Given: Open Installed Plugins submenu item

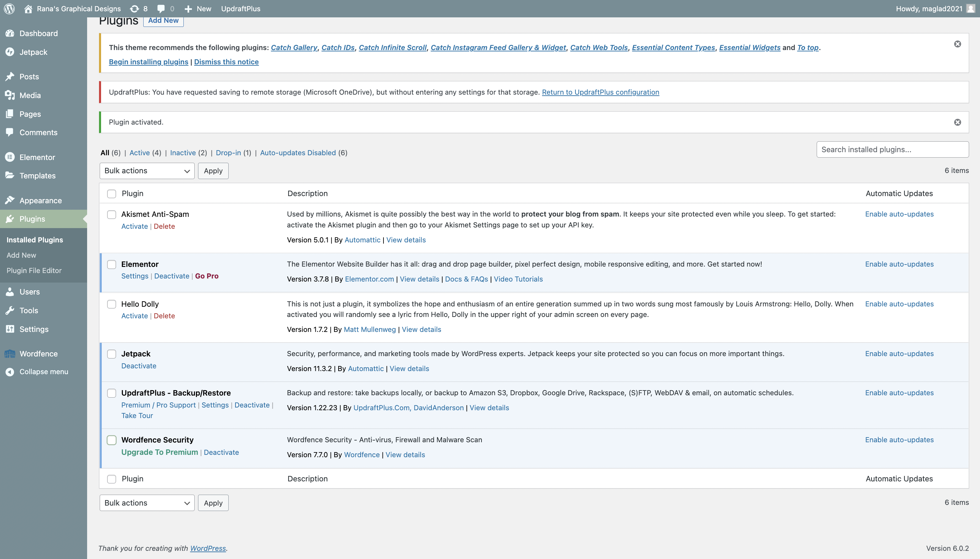Looking at the screenshot, I should coord(34,240).
